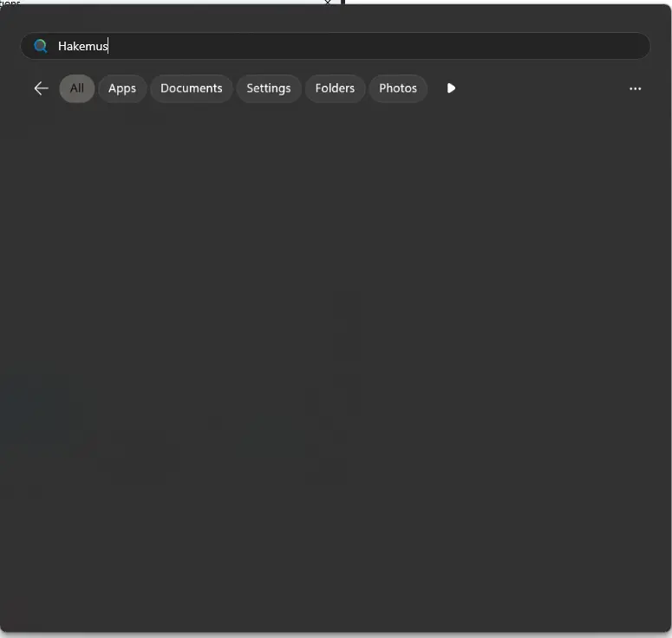Open the three-dot options menu
This screenshot has width=672, height=638.
pos(635,88)
